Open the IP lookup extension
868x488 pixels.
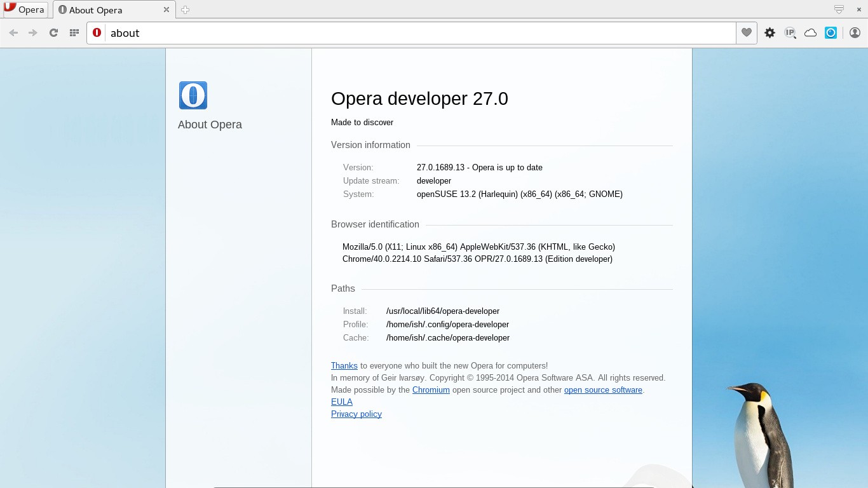790,33
